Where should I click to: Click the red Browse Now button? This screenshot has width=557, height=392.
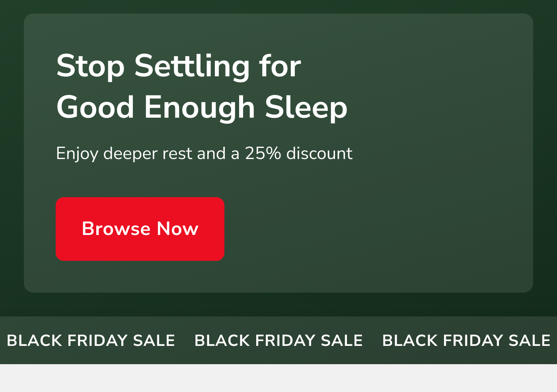(x=140, y=229)
